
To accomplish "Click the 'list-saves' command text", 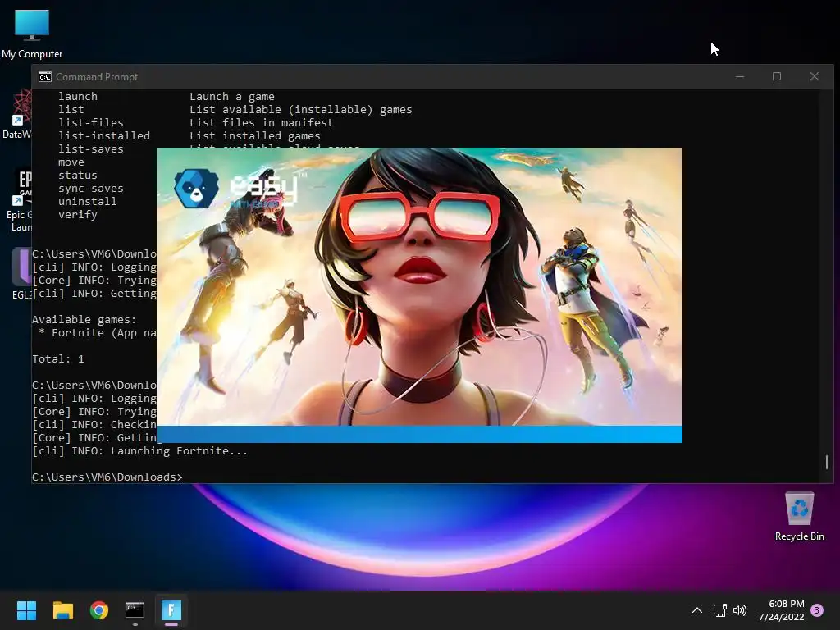I will 90,149.
